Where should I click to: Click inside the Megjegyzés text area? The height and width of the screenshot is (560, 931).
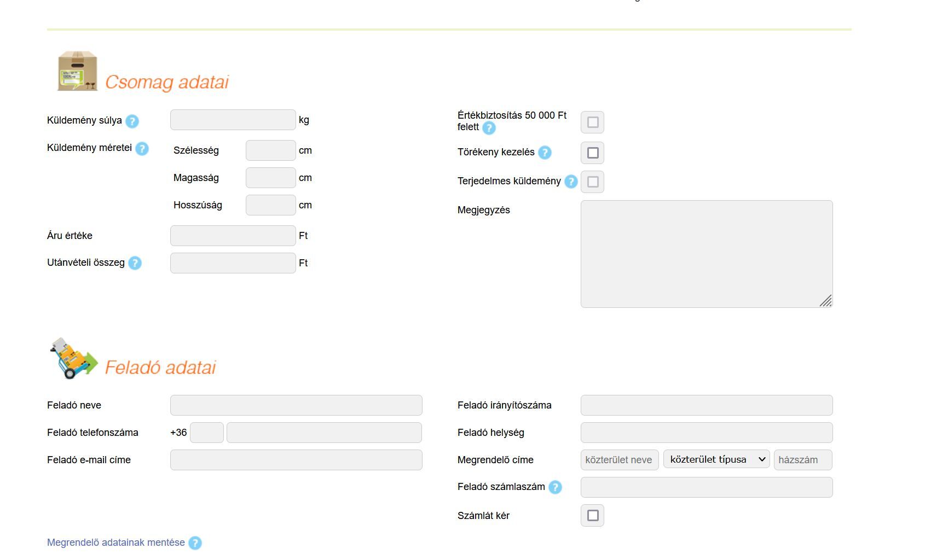tap(707, 254)
